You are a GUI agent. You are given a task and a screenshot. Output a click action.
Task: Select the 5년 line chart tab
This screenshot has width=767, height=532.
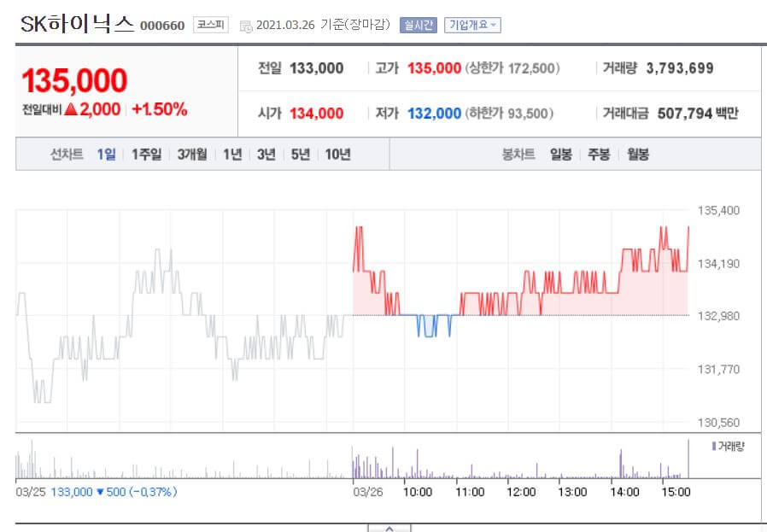301,155
